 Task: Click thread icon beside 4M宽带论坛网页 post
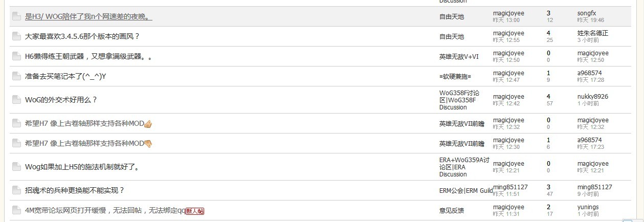point(16,210)
